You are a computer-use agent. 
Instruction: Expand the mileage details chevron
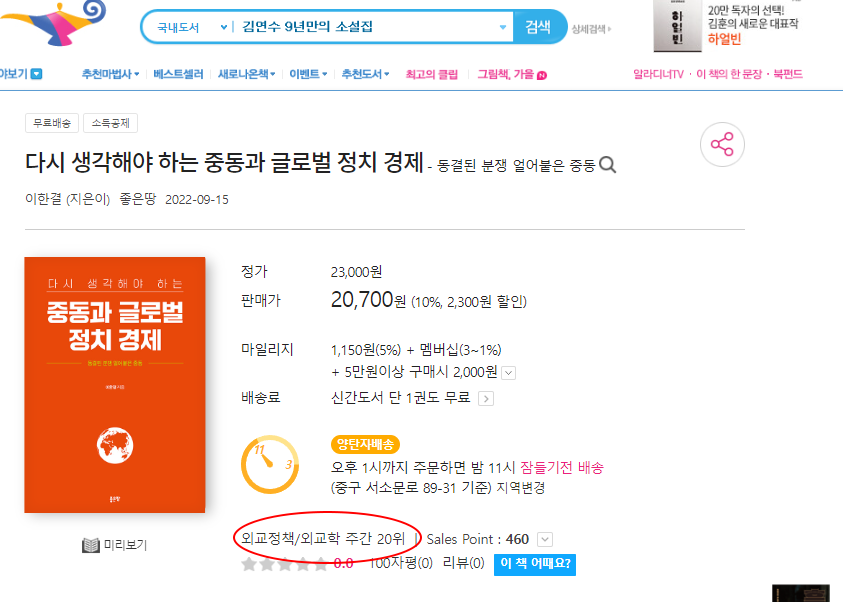pyautogui.click(x=509, y=372)
